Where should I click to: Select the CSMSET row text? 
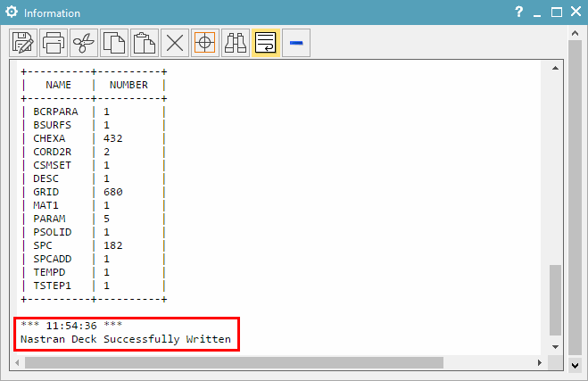click(x=52, y=165)
